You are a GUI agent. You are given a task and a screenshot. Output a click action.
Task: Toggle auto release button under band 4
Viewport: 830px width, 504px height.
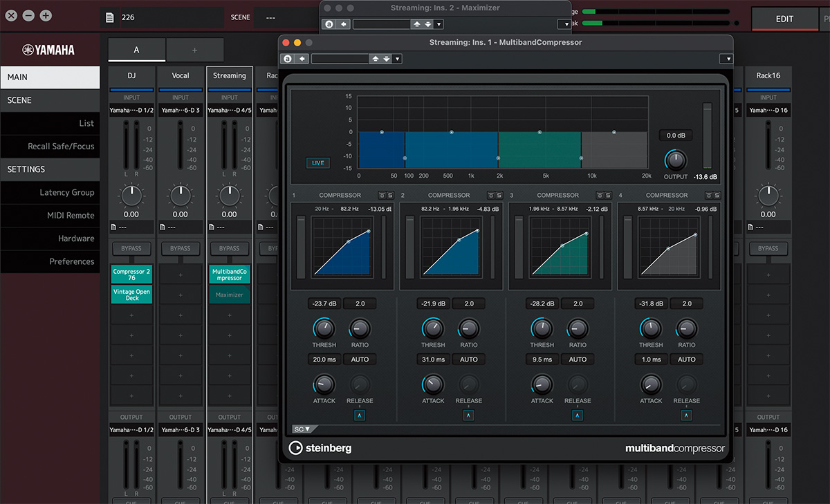coord(686,416)
